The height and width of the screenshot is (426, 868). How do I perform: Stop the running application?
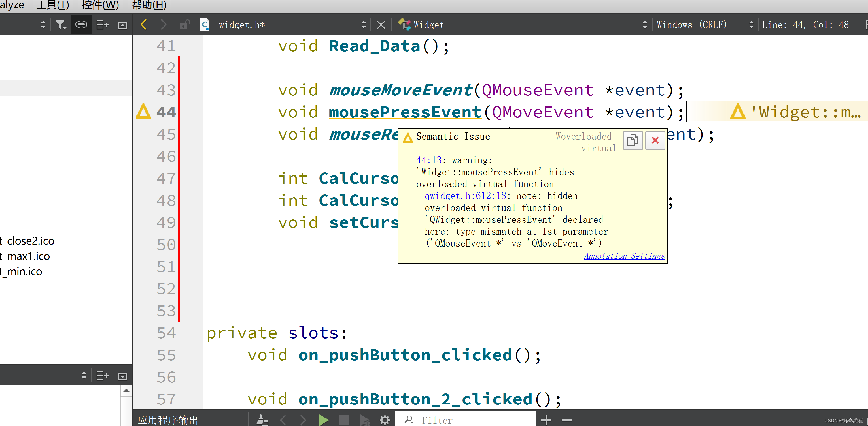344,419
